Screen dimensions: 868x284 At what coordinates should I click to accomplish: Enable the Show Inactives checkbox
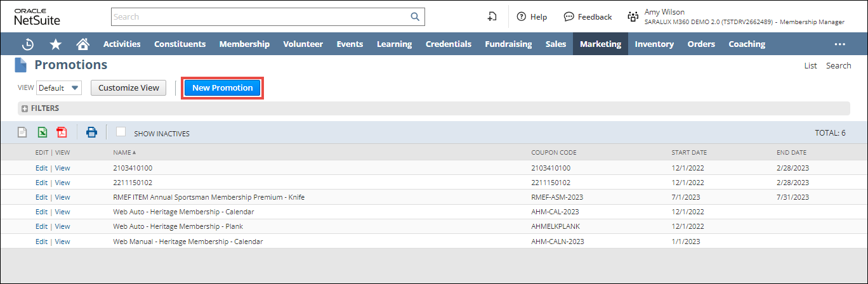point(121,132)
